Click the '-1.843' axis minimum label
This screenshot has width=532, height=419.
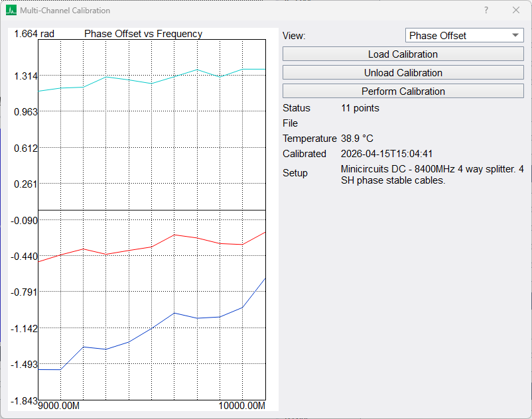(24, 401)
